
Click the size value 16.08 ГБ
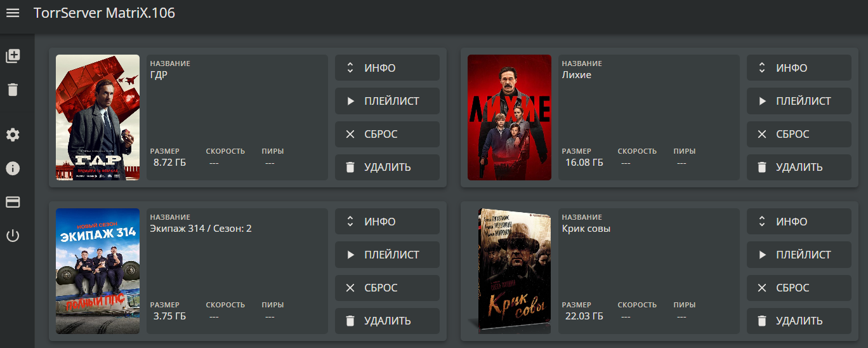click(x=584, y=163)
